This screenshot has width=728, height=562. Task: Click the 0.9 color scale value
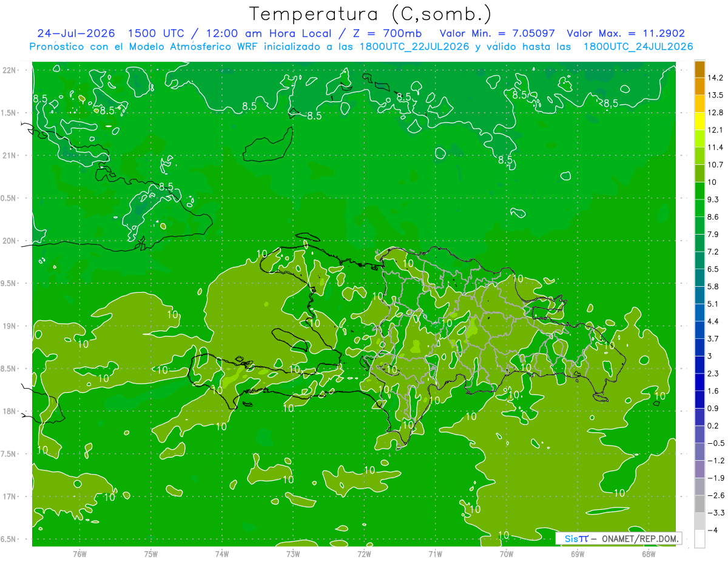pyautogui.click(x=713, y=408)
